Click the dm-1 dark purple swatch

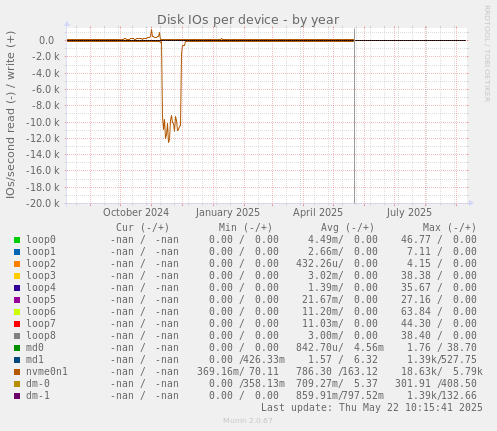(x=17, y=396)
